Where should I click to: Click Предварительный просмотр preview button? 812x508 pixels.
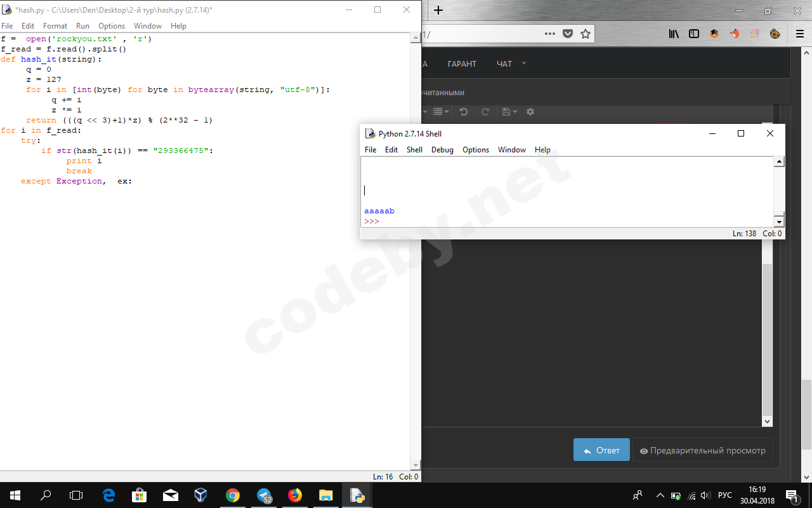point(703,450)
